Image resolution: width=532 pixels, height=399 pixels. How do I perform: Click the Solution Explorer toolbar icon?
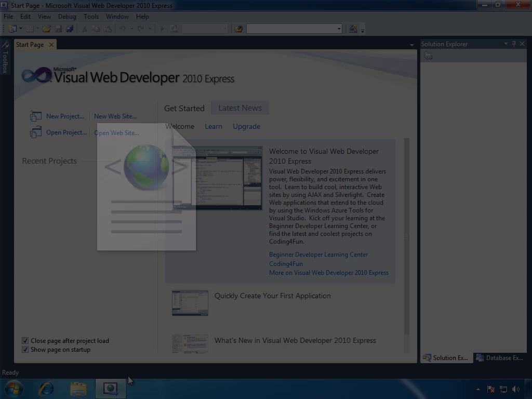click(428, 56)
